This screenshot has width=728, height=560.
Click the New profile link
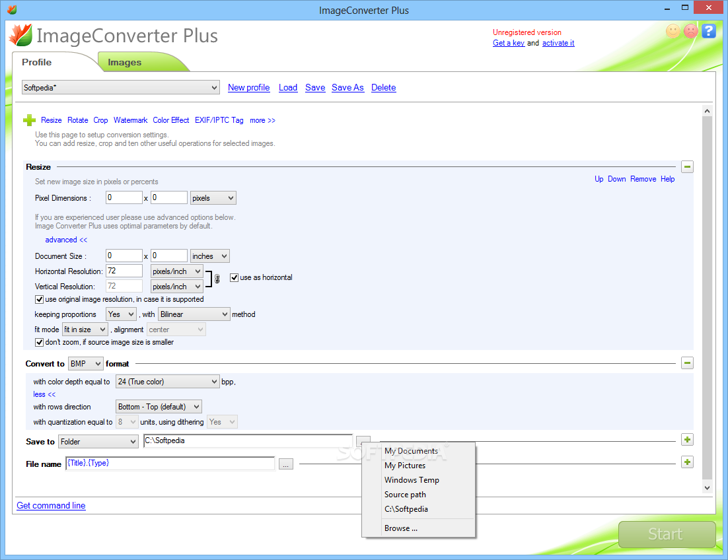click(249, 87)
